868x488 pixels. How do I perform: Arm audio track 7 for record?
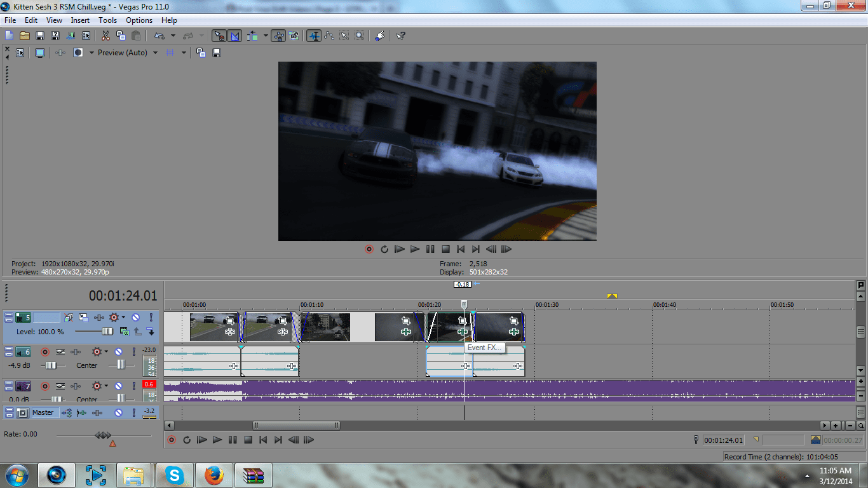click(45, 386)
